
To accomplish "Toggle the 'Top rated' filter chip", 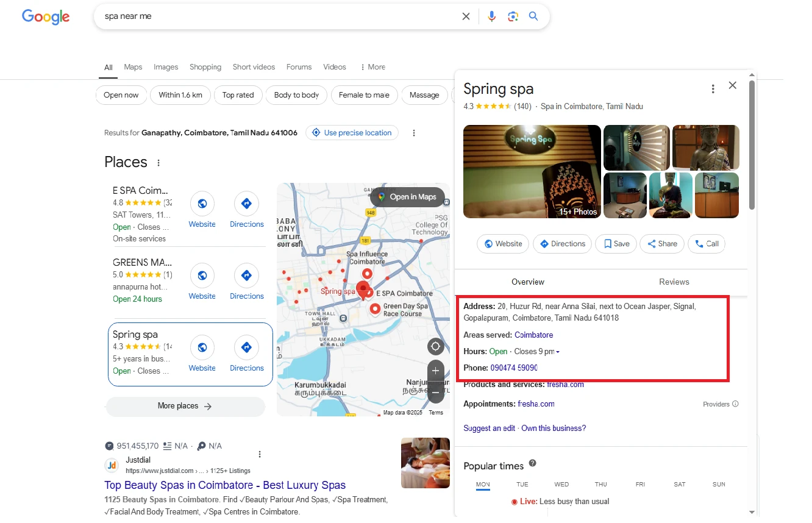I will coord(238,95).
